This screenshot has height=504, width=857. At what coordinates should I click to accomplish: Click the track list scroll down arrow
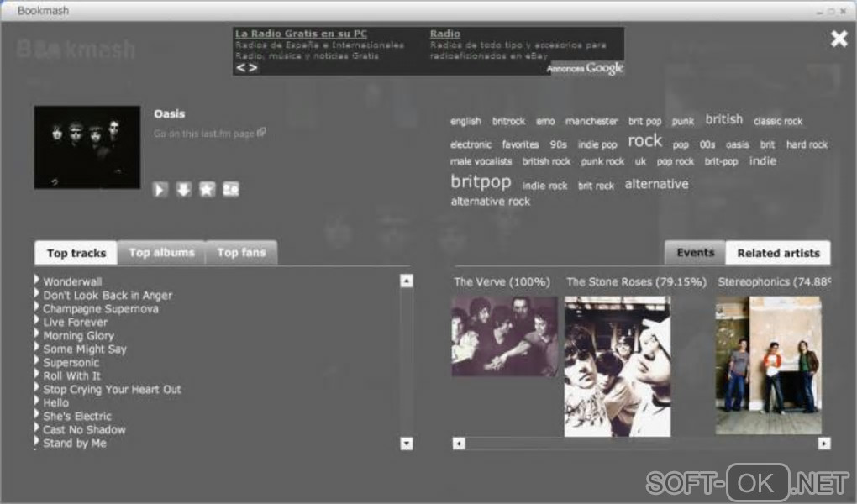tap(406, 444)
